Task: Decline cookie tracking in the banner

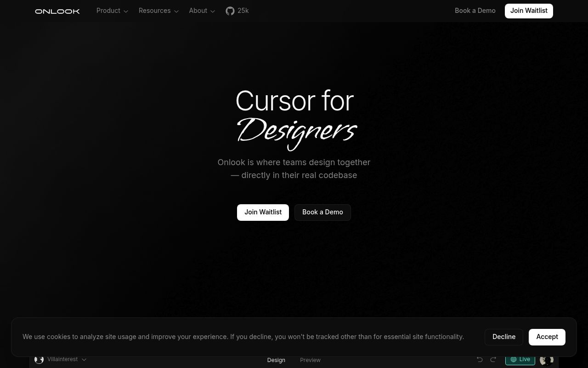Action: point(504,337)
